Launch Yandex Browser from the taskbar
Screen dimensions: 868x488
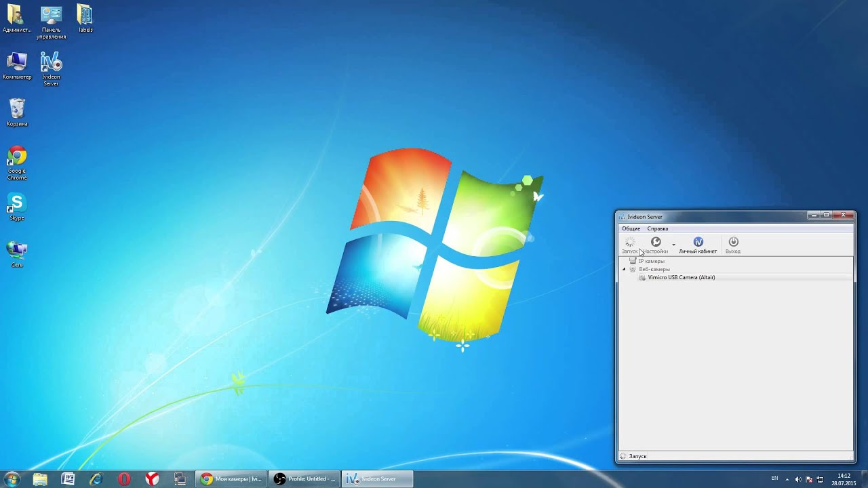152,479
